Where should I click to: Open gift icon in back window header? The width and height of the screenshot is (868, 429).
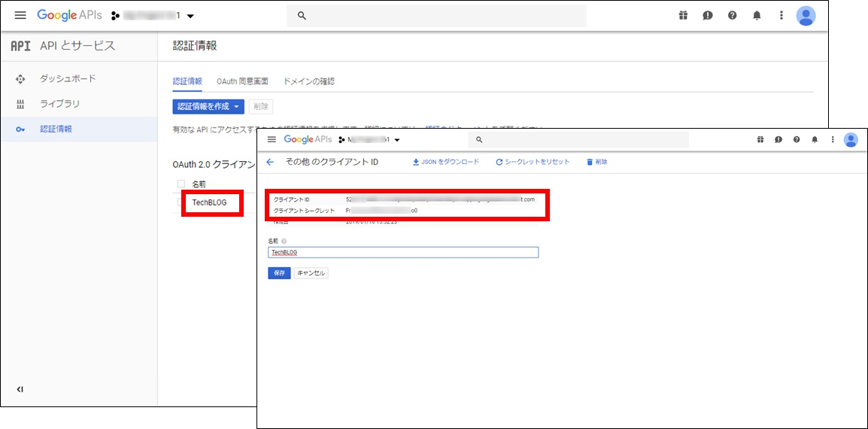(683, 16)
